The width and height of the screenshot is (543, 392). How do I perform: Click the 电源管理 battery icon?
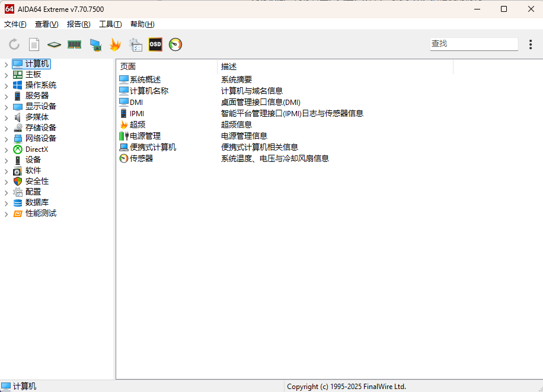coord(124,136)
